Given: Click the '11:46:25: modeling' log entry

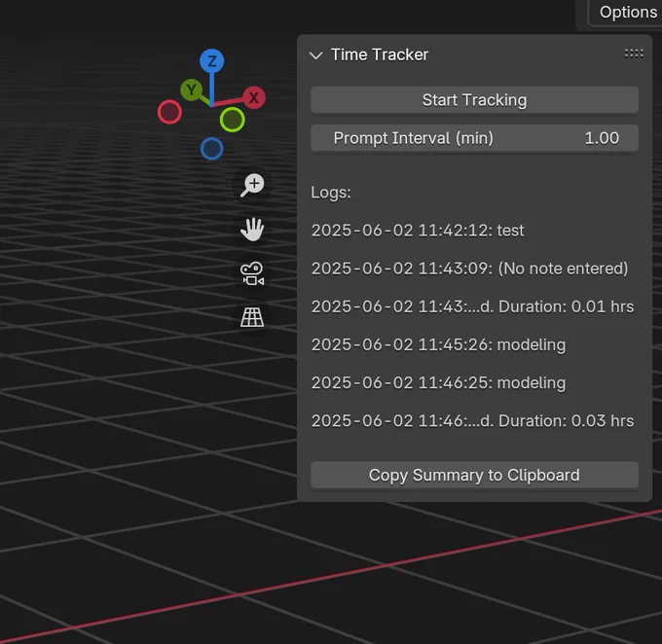Looking at the screenshot, I should [438, 382].
